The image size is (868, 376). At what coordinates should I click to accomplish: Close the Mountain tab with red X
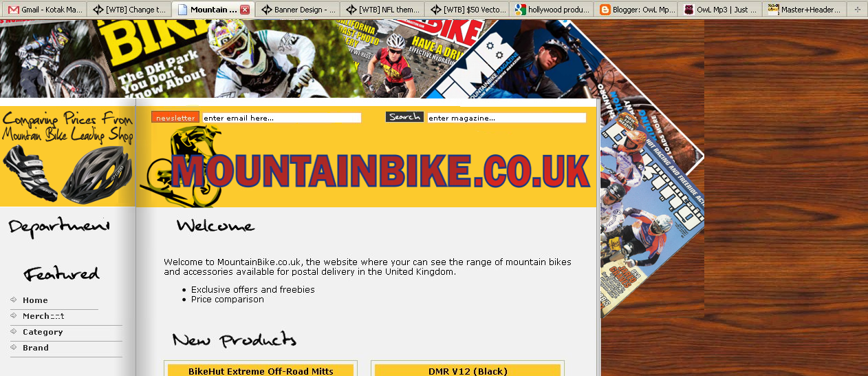click(244, 10)
